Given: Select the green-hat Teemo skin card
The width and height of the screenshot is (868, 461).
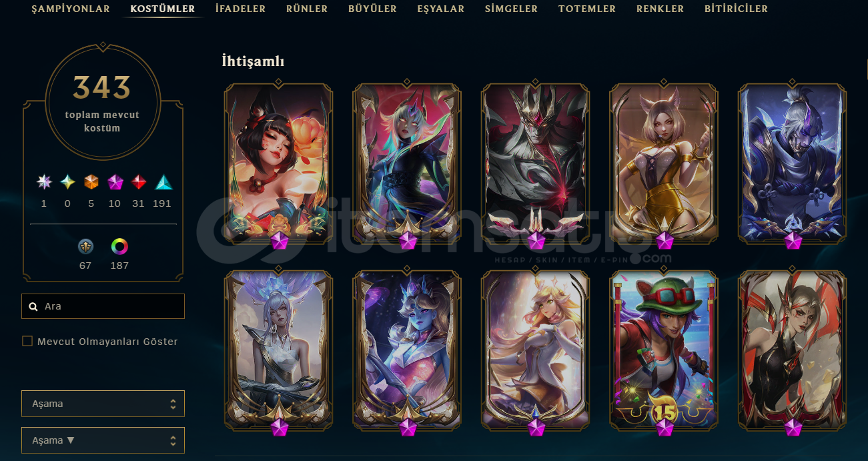Looking at the screenshot, I should point(664,350).
